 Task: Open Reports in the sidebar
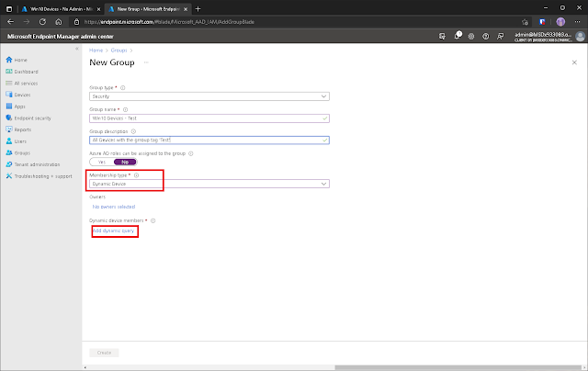click(18, 129)
